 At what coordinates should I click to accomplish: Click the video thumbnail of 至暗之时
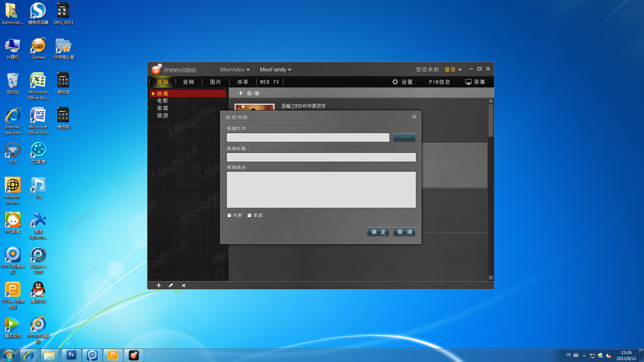[x=254, y=107]
